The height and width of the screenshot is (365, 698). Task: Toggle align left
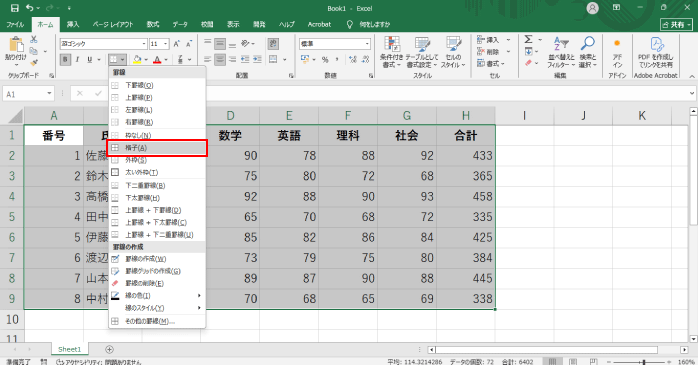pyautogui.click(x=207, y=59)
